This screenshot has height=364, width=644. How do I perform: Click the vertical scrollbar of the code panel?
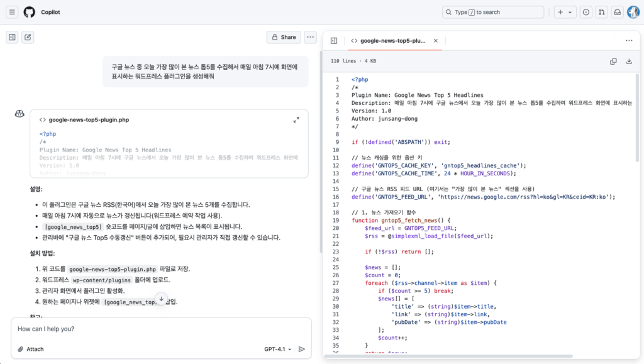pyautogui.click(x=637, y=118)
